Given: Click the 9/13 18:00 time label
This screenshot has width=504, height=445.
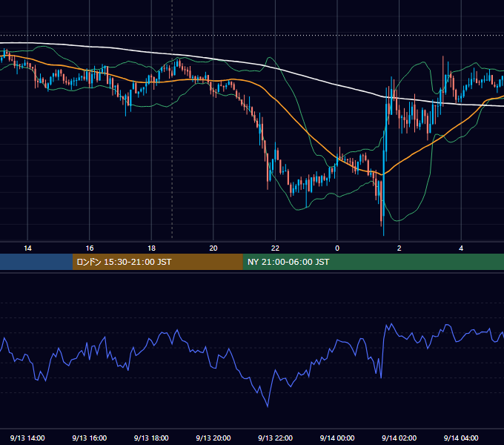Looking at the screenshot, I should 151,438.
